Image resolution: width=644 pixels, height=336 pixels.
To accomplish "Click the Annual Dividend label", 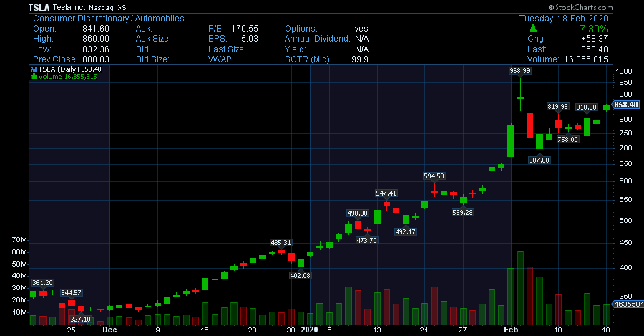I will tap(318, 39).
